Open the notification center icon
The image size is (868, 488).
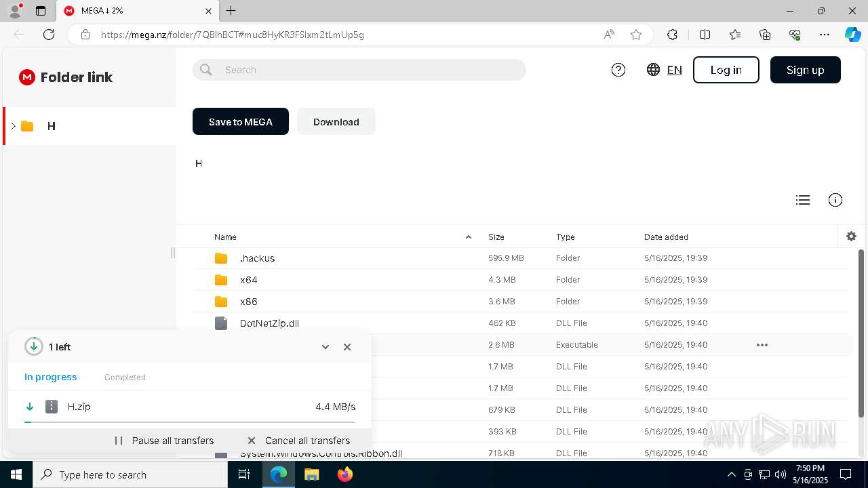point(846,474)
